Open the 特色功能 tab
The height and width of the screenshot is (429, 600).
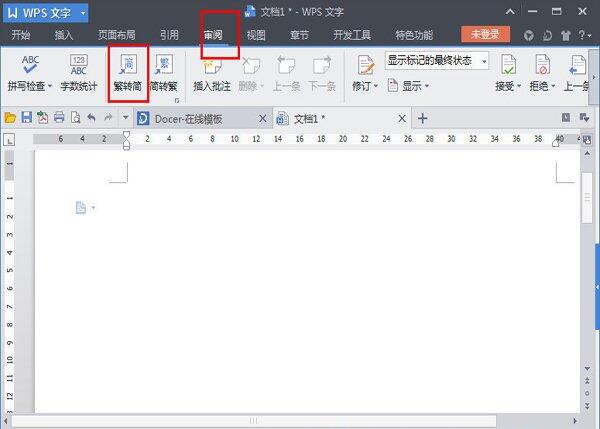414,35
